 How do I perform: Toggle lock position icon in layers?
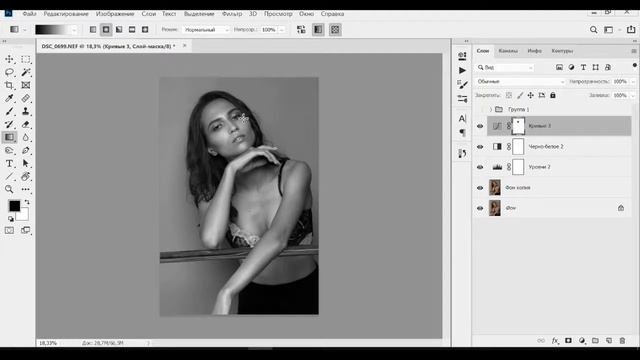tap(531, 95)
